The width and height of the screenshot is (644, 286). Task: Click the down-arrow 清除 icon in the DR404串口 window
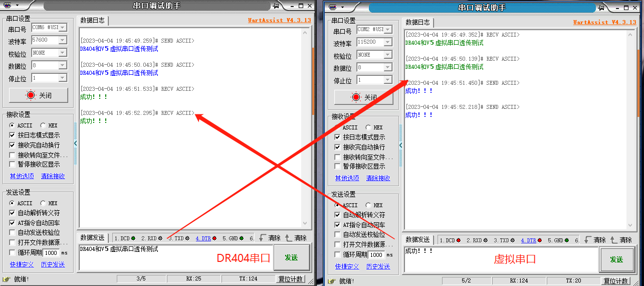pyautogui.click(x=262, y=238)
